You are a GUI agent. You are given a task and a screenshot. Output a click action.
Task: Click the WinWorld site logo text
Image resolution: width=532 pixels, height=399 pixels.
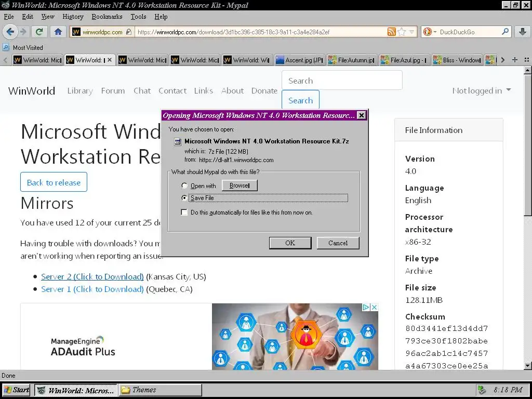click(x=32, y=91)
